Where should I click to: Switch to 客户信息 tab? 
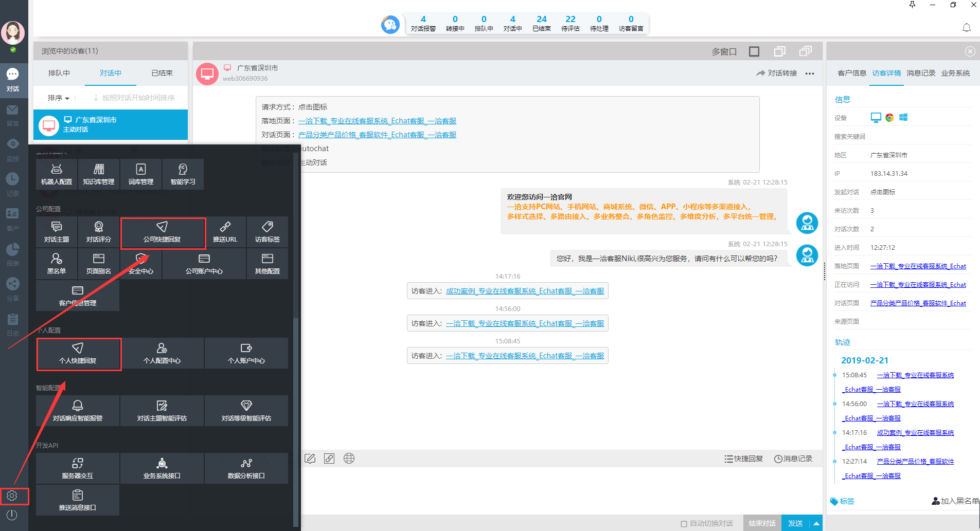pos(852,73)
